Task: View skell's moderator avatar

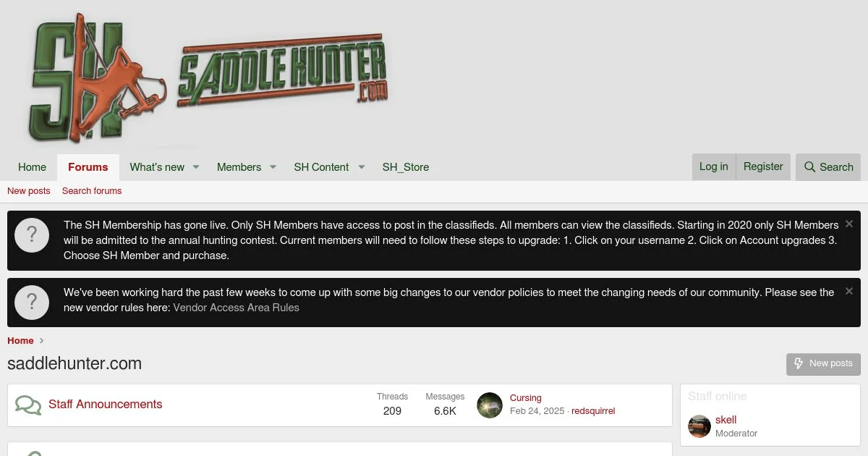Action: 699,426
